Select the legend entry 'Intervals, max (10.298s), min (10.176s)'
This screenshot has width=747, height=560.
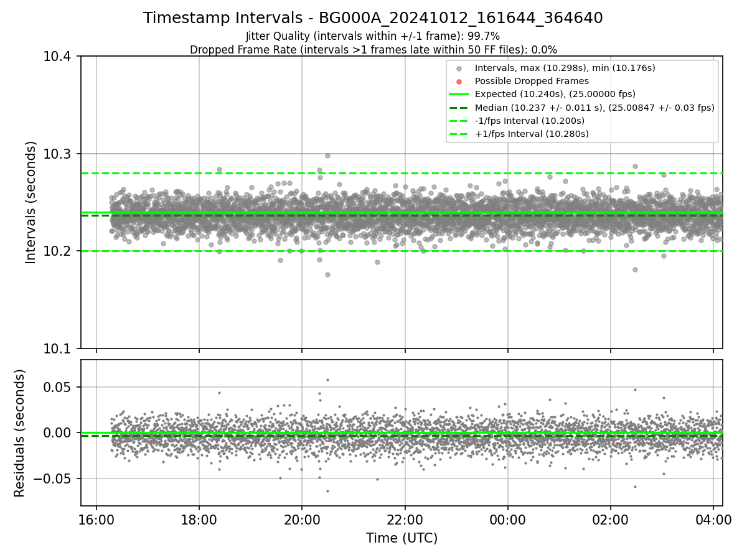click(x=565, y=68)
